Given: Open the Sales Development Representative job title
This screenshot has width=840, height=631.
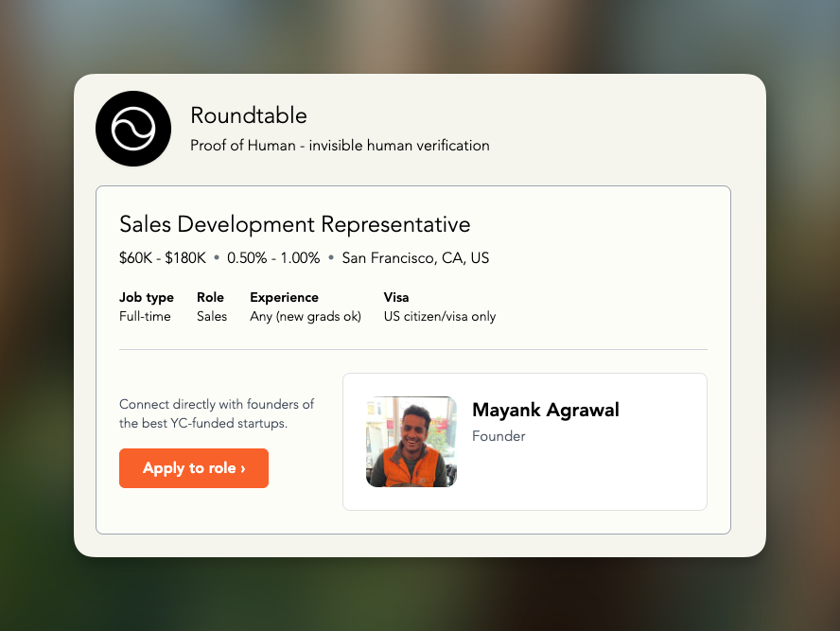Looking at the screenshot, I should [294, 224].
